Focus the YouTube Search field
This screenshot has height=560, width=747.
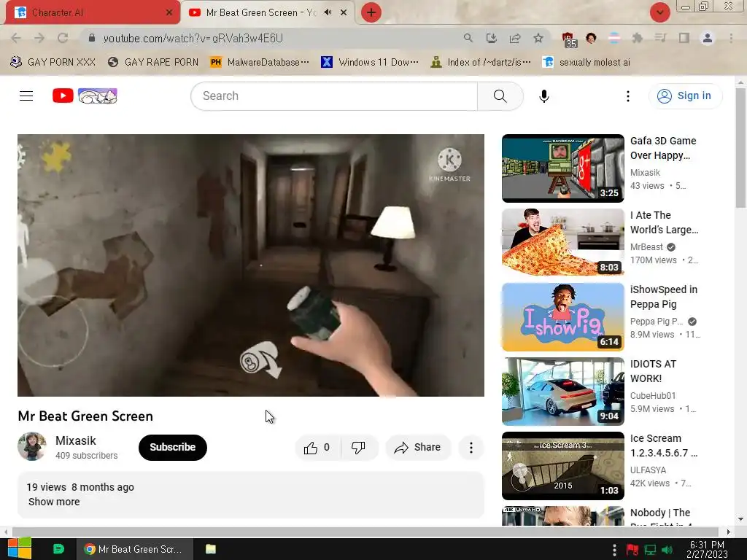(334, 96)
